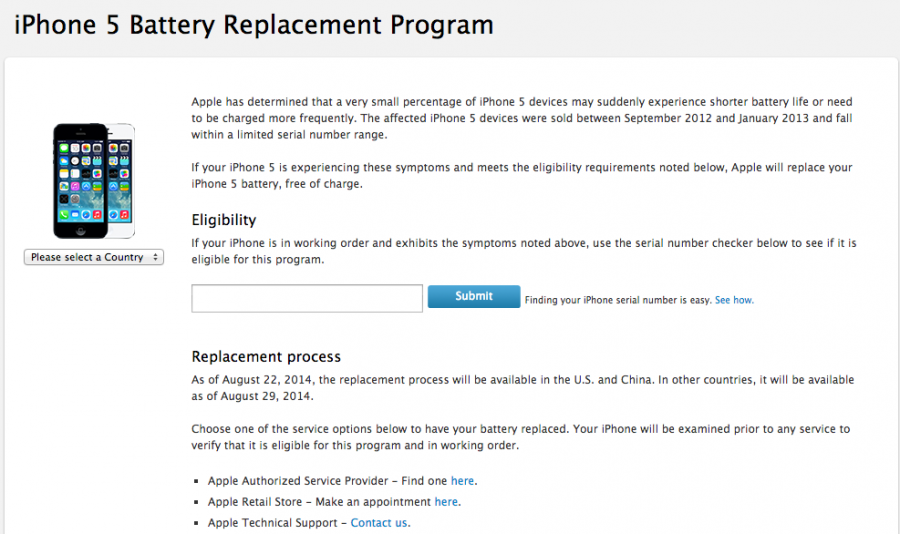Open the 'Contact us' support link
Viewport: 900px width, 534px height.
(x=379, y=523)
